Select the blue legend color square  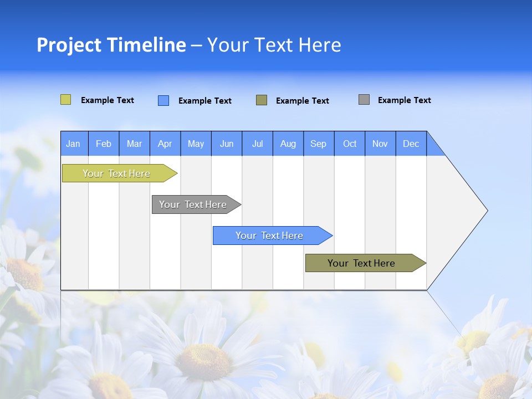pyautogui.click(x=163, y=100)
